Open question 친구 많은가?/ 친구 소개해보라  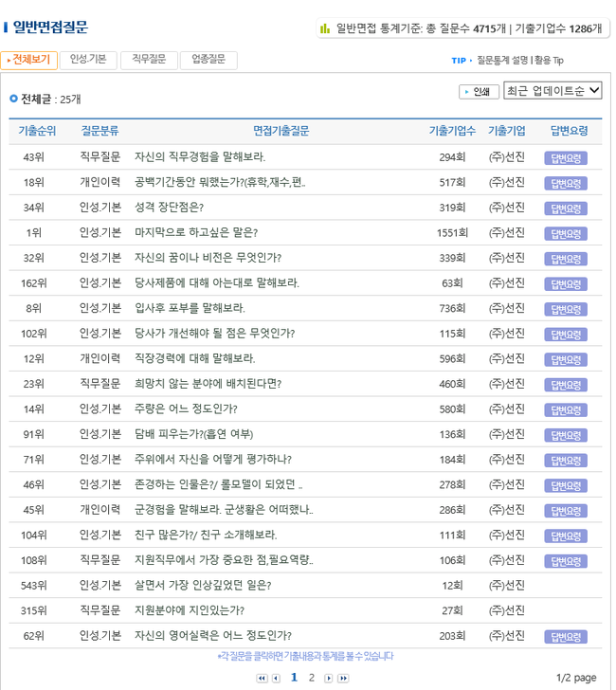(206, 536)
